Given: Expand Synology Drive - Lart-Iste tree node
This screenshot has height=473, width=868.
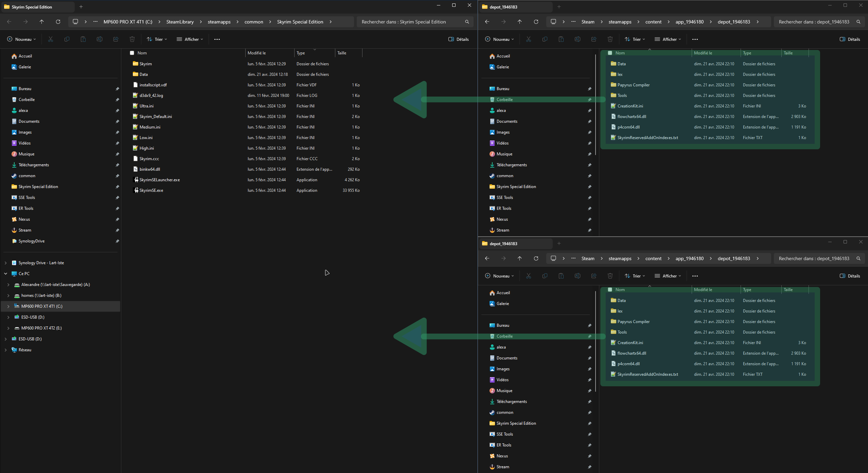Looking at the screenshot, I should point(5,263).
